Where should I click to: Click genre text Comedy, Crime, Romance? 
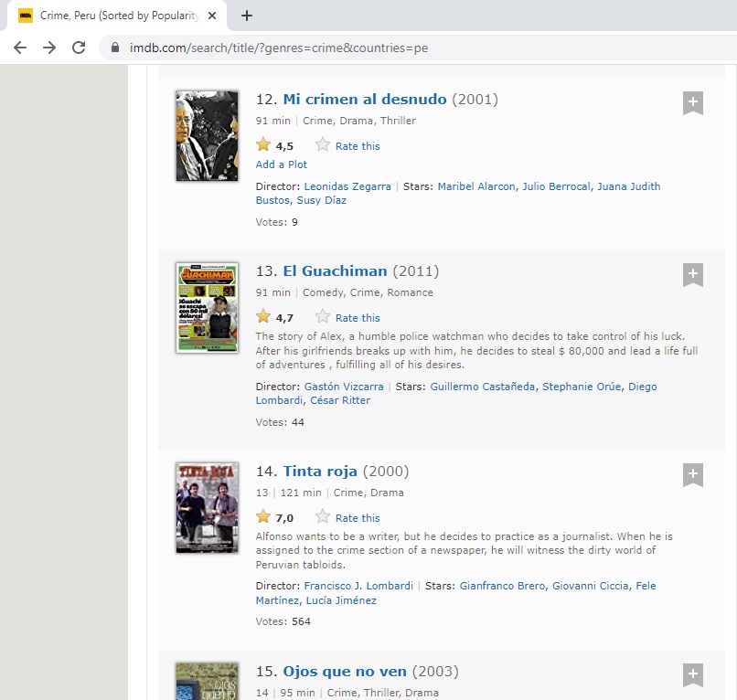coord(368,292)
